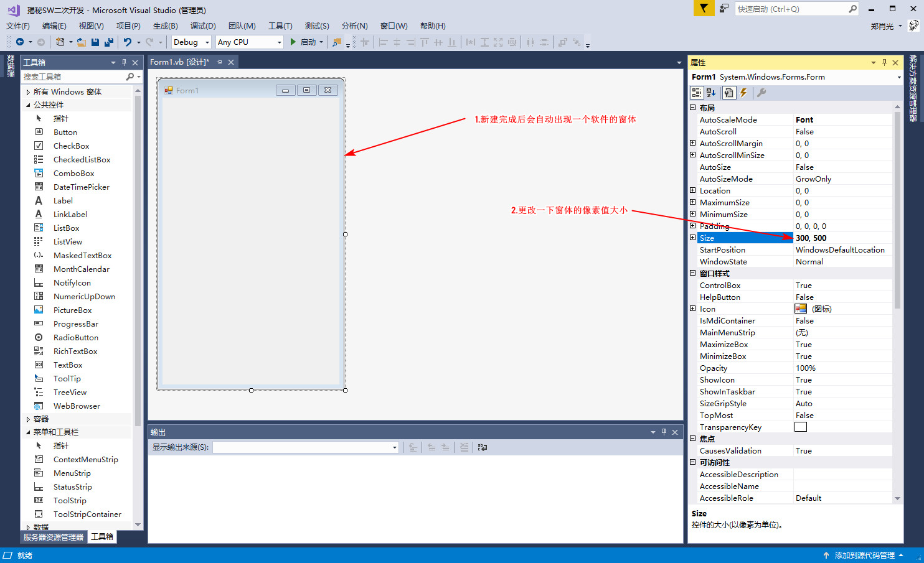The image size is (924, 563).
Task: Expand the Location property node
Action: point(692,190)
